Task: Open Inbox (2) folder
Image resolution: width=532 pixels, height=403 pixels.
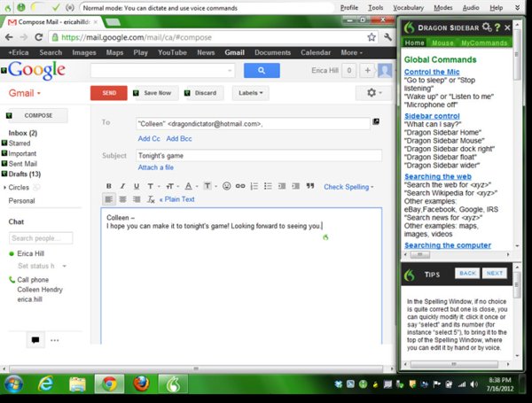Action: pos(23,133)
